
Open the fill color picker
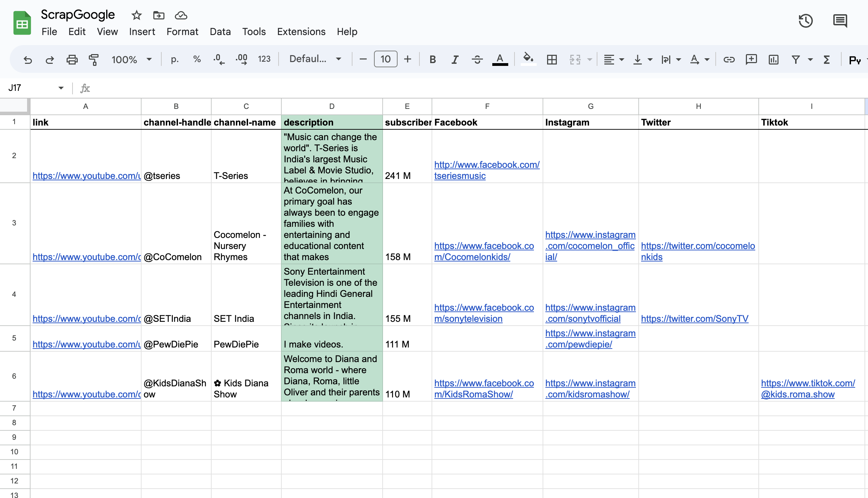(x=528, y=59)
